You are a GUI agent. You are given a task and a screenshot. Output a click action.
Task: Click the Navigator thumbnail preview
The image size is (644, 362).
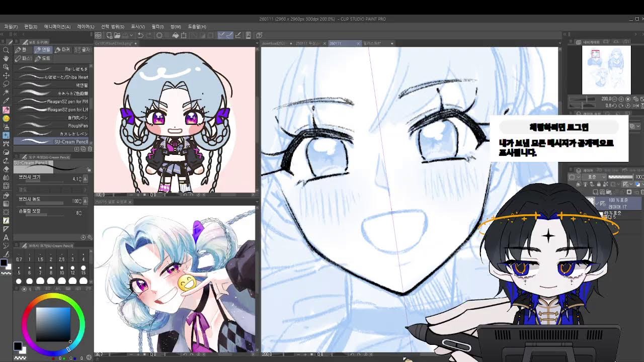(606, 69)
